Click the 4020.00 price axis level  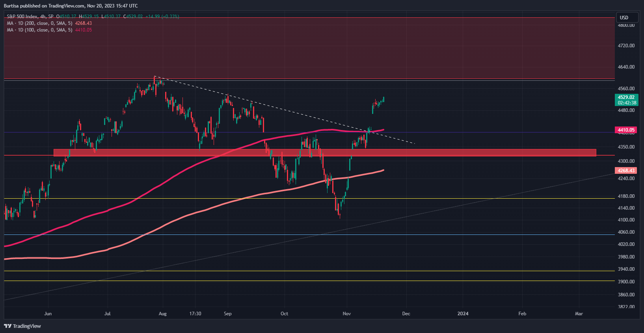626,244
